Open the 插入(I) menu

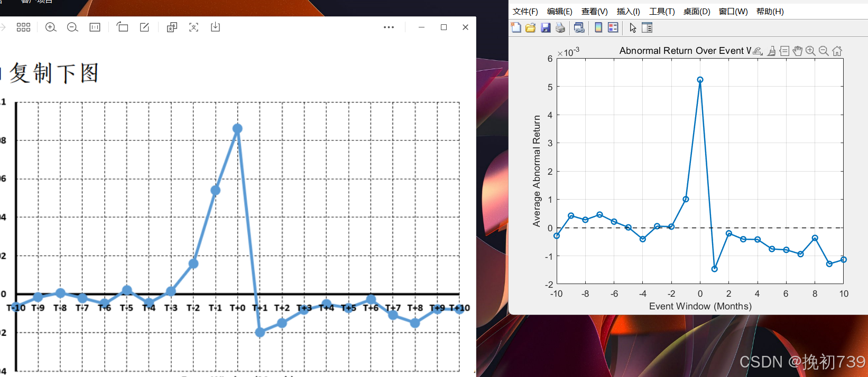coord(629,12)
